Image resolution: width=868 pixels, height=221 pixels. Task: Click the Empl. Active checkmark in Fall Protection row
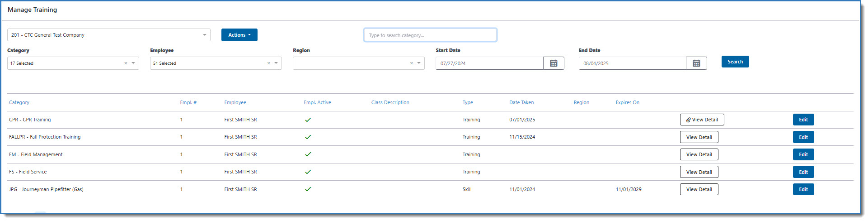(308, 137)
